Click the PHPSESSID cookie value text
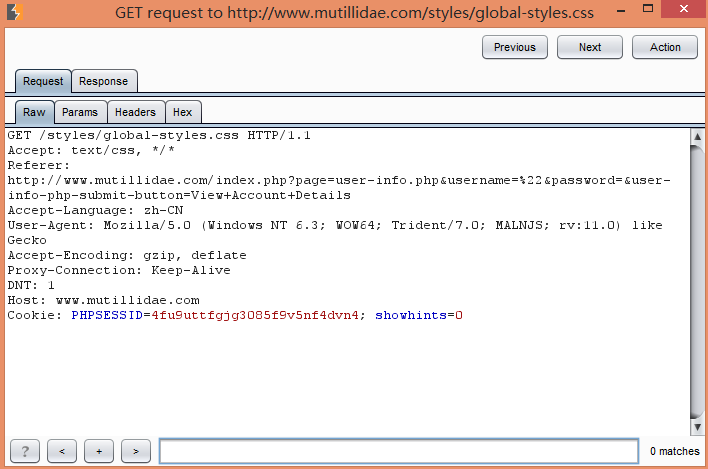This screenshot has width=708, height=469. (x=255, y=315)
